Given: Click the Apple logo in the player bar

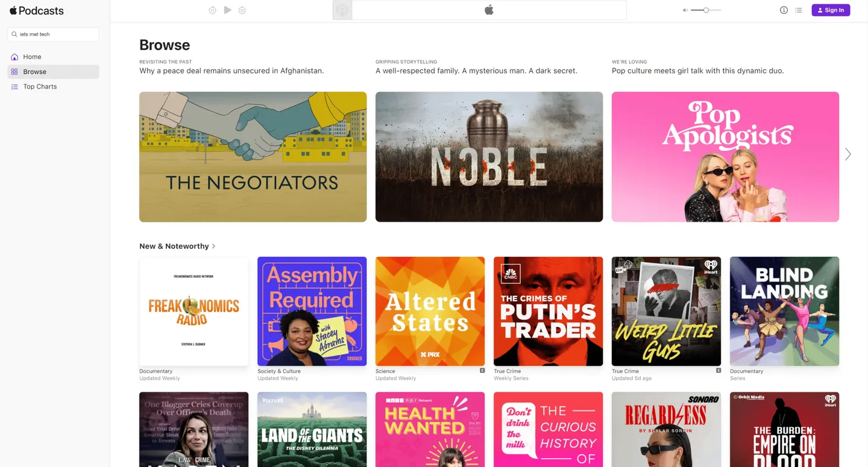Looking at the screenshot, I should coord(489,10).
